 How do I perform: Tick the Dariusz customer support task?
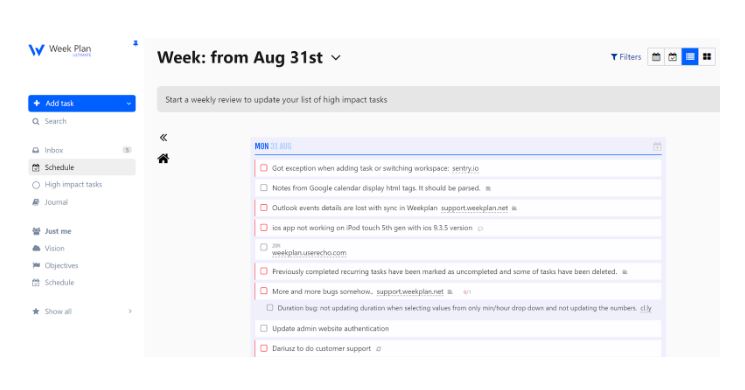264,348
